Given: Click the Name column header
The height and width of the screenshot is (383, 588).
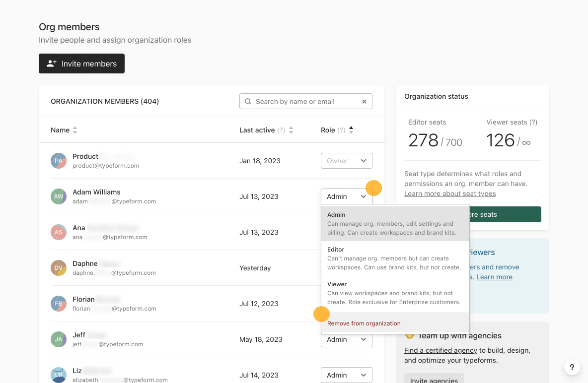Looking at the screenshot, I should click(60, 130).
